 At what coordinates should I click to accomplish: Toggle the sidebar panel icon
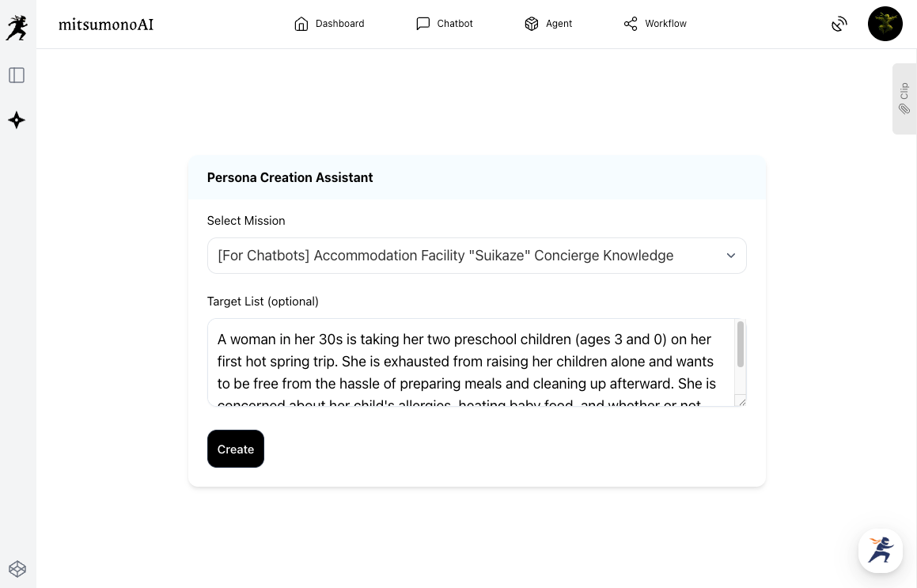(x=17, y=75)
